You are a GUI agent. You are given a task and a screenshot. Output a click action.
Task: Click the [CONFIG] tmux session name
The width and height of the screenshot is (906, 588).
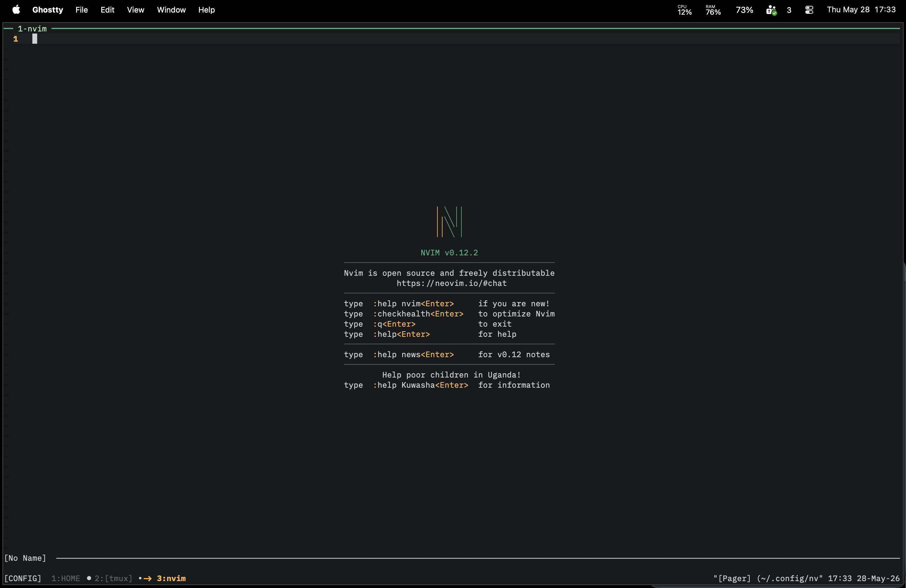pyautogui.click(x=23, y=578)
